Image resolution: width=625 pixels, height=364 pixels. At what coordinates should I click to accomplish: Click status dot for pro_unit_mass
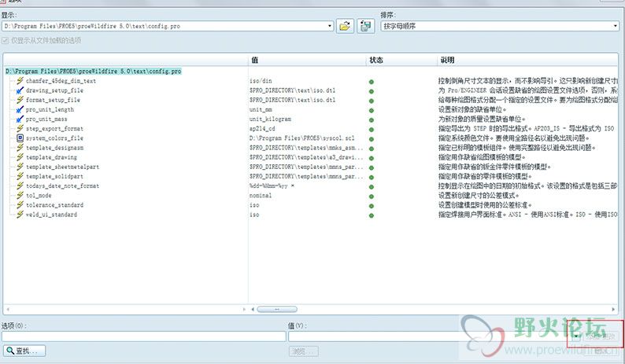[372, 119]
